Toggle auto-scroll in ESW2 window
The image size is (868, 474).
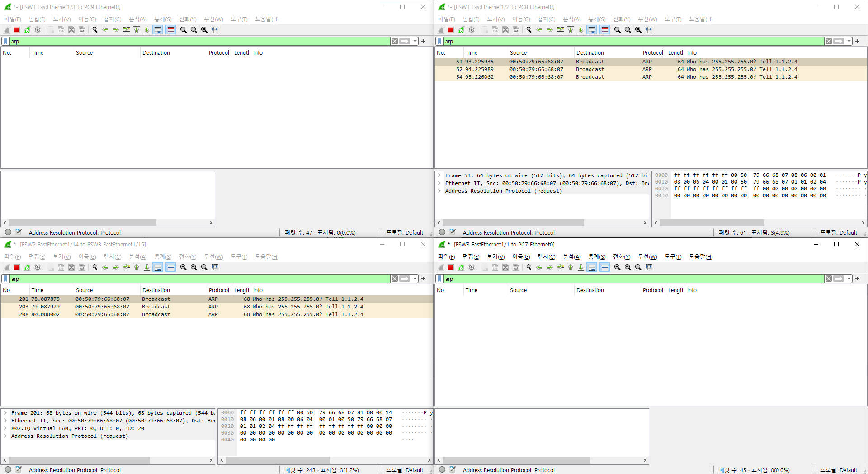158,267
